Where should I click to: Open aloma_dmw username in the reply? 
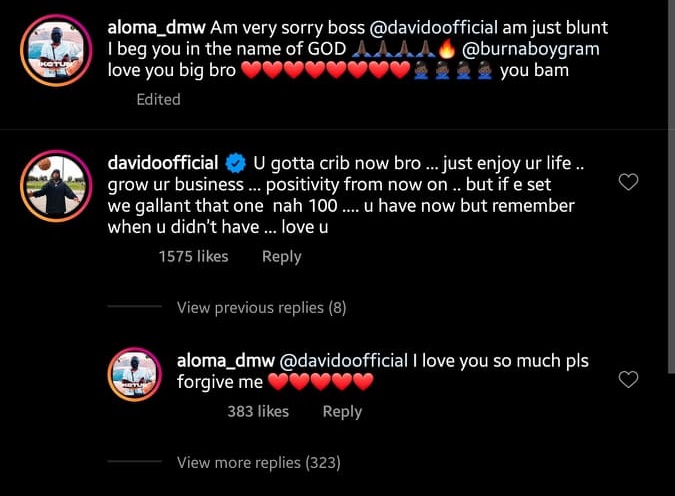[226, 361]
